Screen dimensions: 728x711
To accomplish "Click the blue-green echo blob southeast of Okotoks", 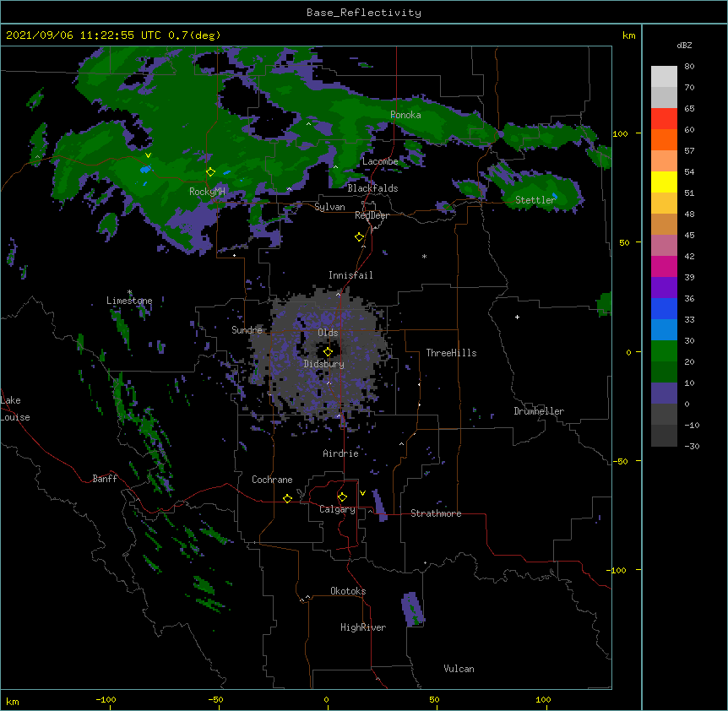I will click(x=413, y=610).
